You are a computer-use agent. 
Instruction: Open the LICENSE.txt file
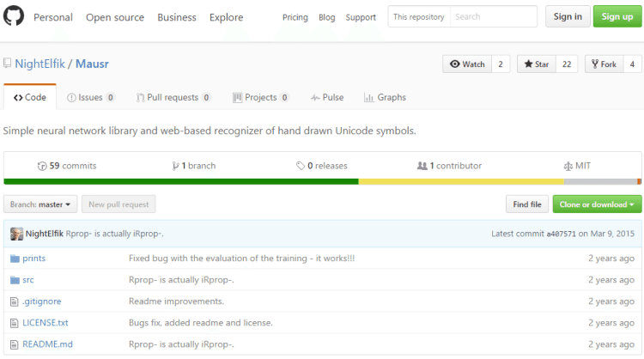[x=46, y=322]
